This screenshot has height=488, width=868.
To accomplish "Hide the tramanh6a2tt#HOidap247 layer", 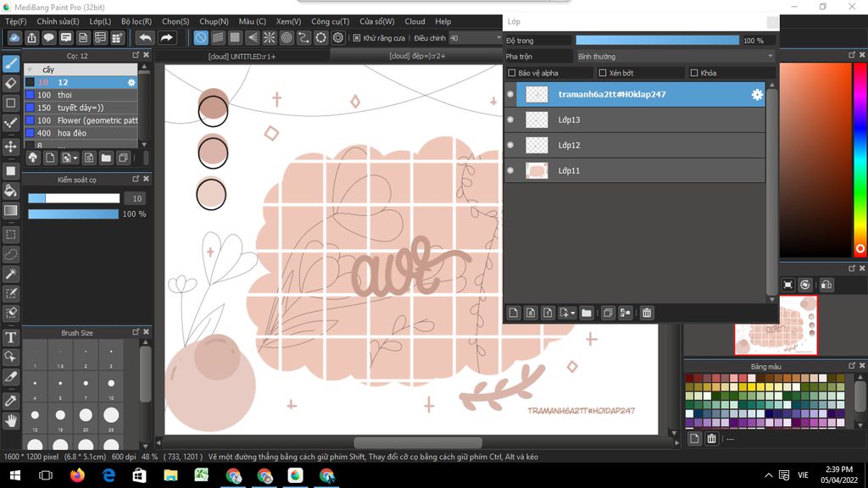I will [510, 95].
